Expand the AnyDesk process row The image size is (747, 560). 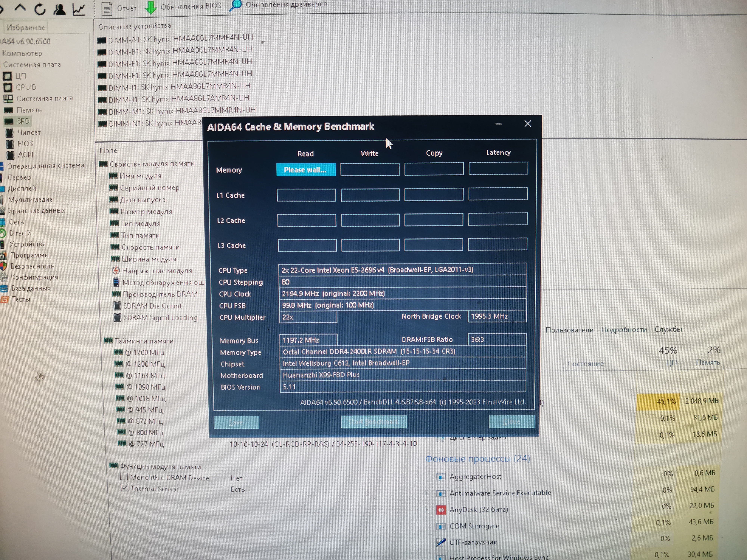point(427,509)
